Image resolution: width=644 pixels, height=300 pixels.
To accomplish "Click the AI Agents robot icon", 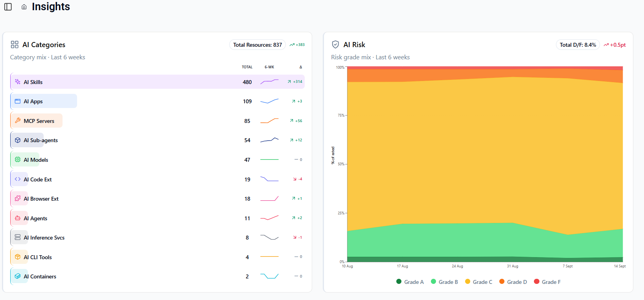I will [18, 218].
